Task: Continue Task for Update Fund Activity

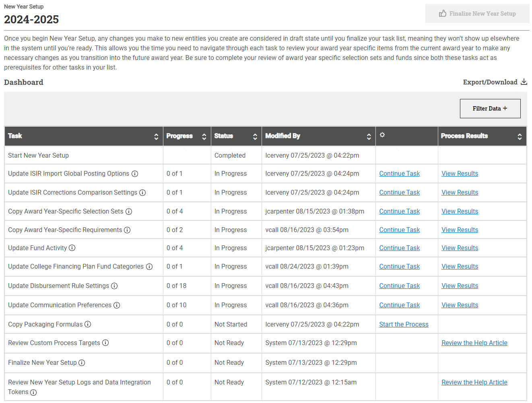Action: click(x=399, y=248)
